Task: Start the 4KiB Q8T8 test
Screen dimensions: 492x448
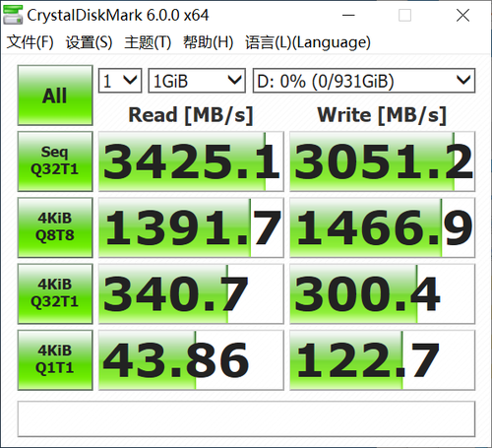Action: [55, 227]
